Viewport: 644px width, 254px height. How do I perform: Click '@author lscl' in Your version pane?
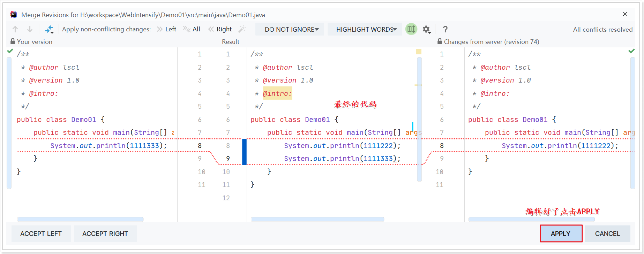coord(54,67)
